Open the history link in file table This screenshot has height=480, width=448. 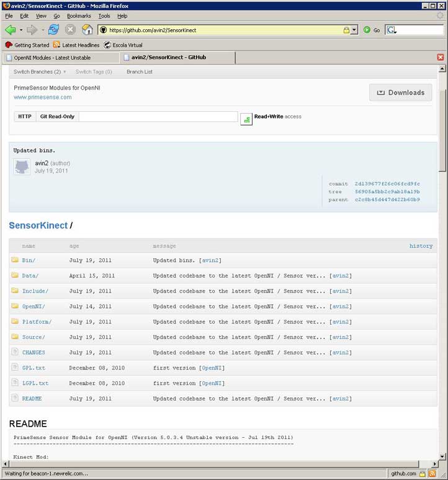click(421, 246)
